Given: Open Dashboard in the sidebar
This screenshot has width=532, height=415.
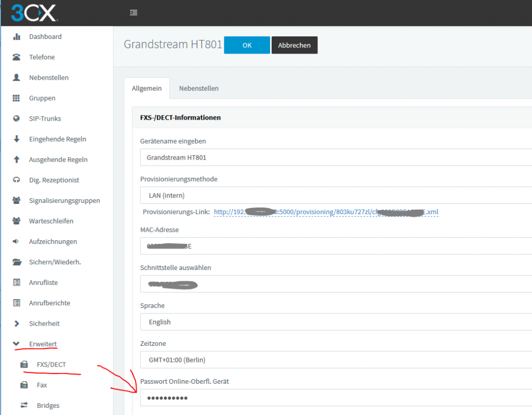Looking at the screenshot, I should point(46,37).
